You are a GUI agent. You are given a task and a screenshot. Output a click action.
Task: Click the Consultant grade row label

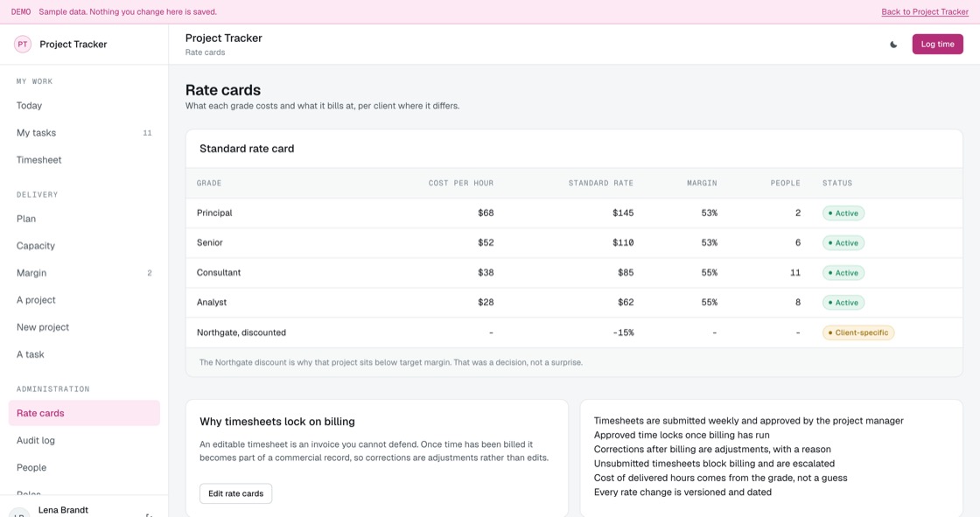click(x=219, y=273)
